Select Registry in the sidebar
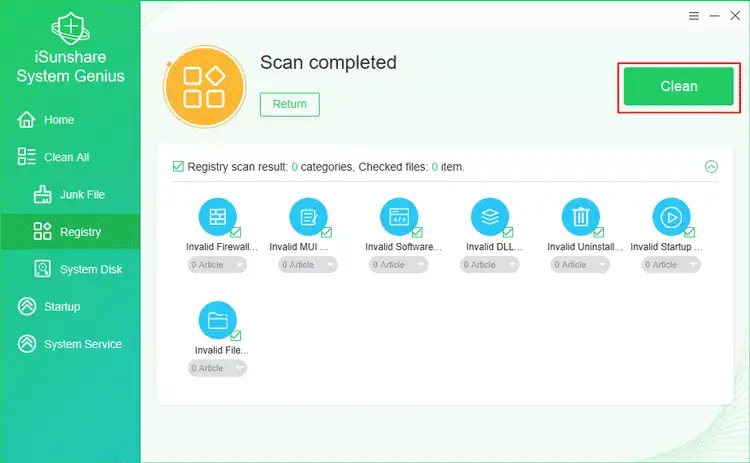The image size is (750, 463). coord(70,232)
